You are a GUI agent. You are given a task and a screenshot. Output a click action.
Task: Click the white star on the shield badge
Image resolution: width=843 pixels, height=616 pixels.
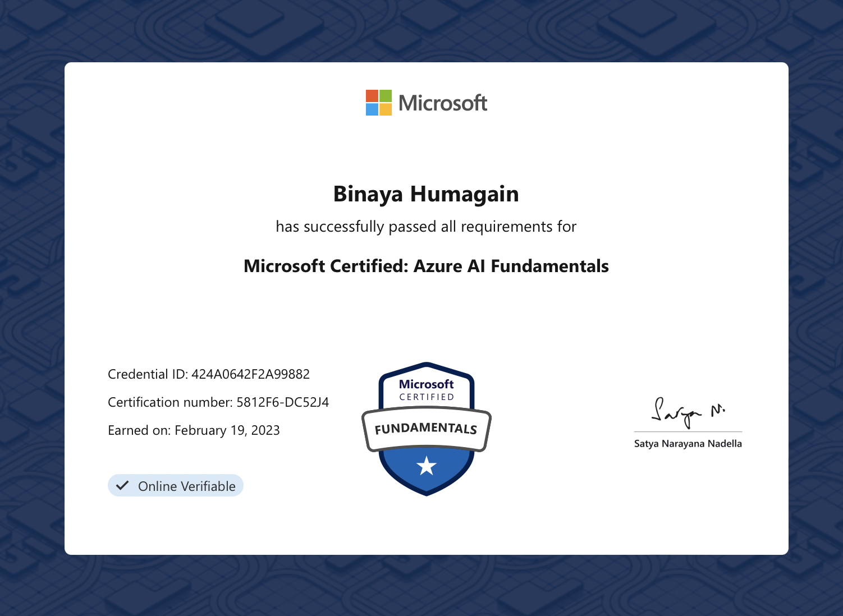pyautogui.click(x=427, y=466)
